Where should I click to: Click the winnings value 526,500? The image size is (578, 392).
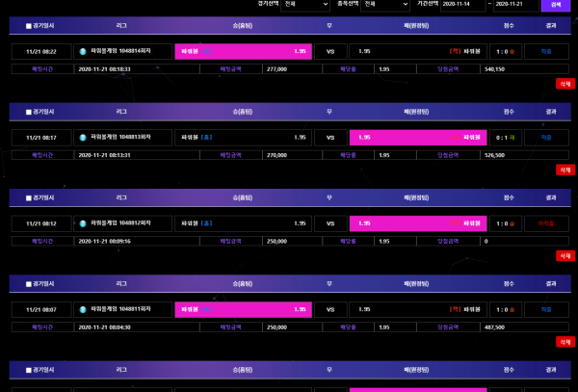(x=495, y=155)
